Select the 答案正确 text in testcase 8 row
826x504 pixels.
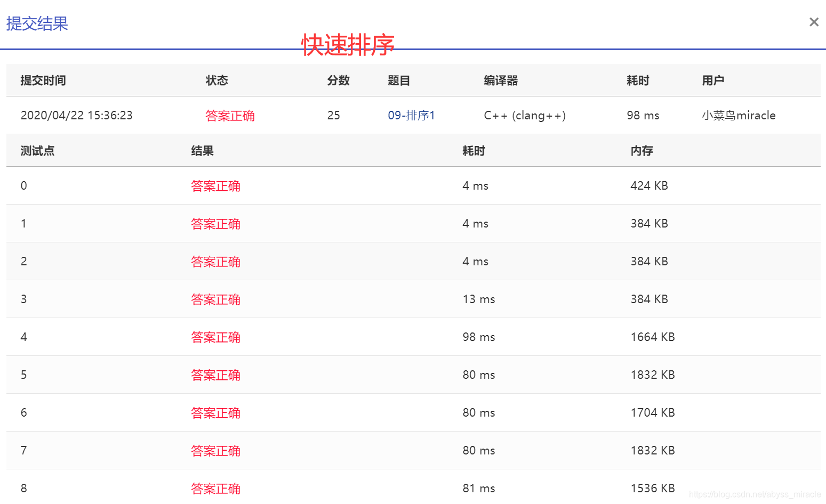pyautogui.click(x=215, y=488)
